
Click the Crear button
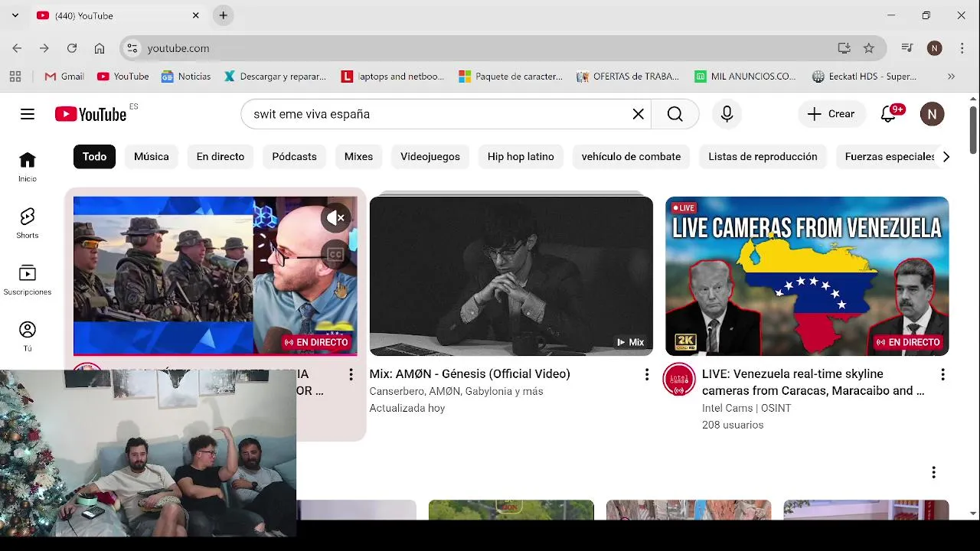[831, 114]
